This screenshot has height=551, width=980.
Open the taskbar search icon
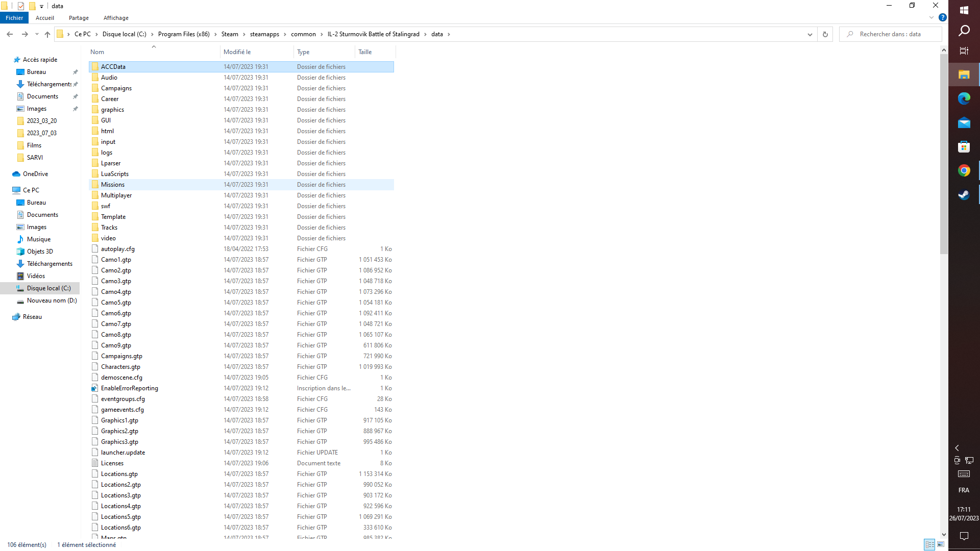coord(964,31)
